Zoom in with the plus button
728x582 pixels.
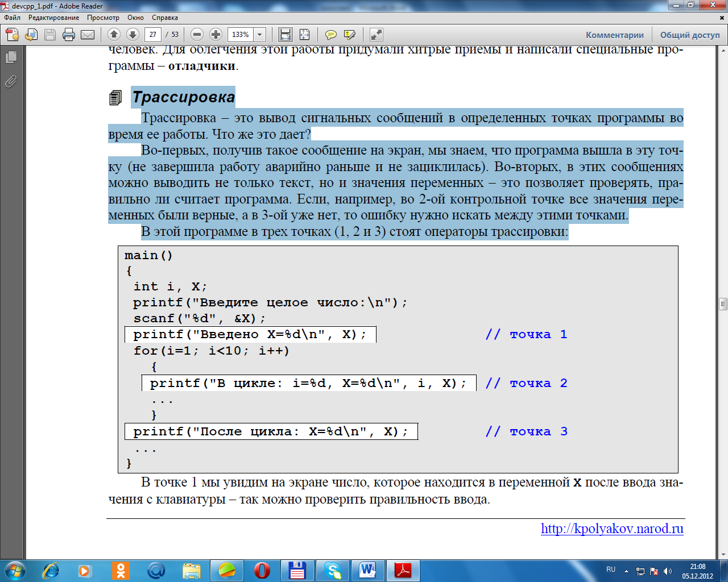point(216,35)
